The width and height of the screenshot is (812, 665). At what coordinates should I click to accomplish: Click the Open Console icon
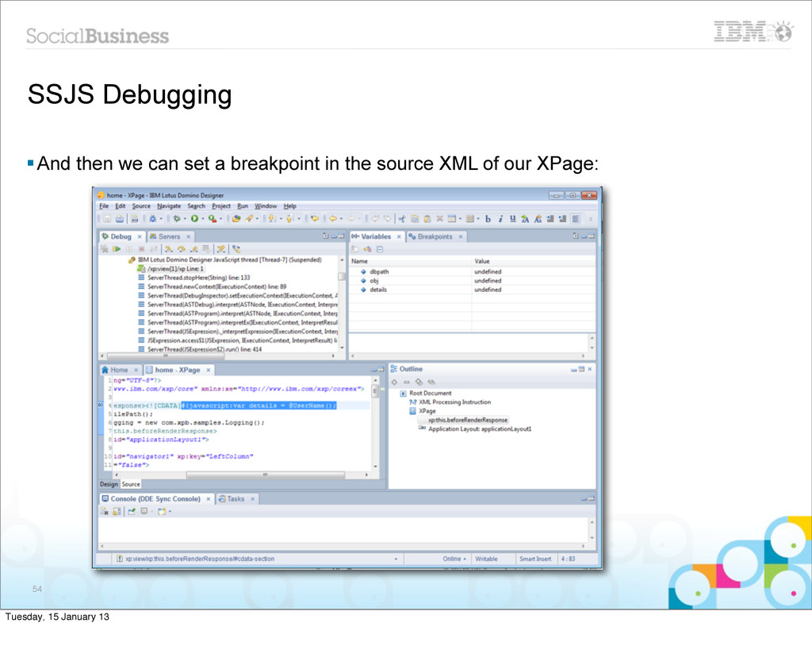coord(162,512)
